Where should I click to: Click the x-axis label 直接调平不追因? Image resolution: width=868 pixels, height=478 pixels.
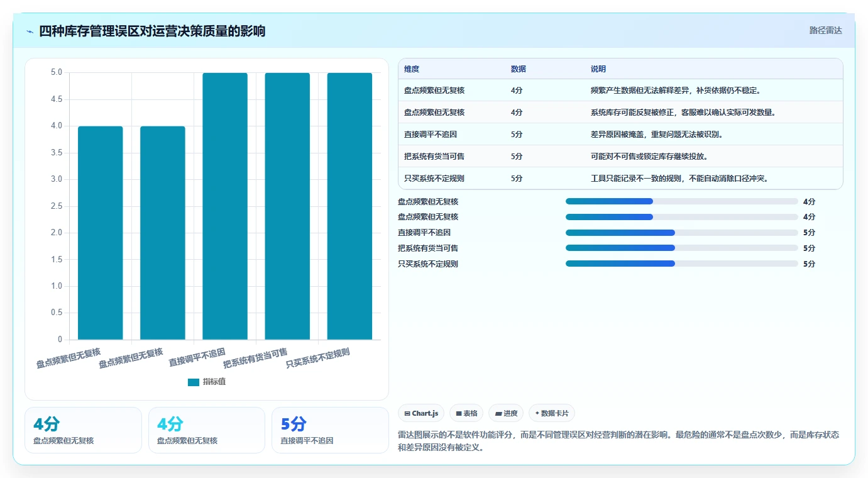[197, 358]
